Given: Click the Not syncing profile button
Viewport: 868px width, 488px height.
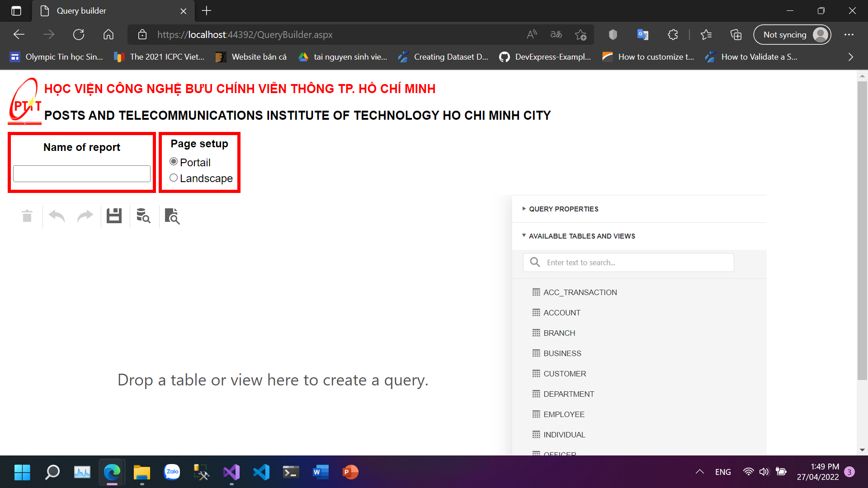Looking at the screenshot, I should pos(792,35).
